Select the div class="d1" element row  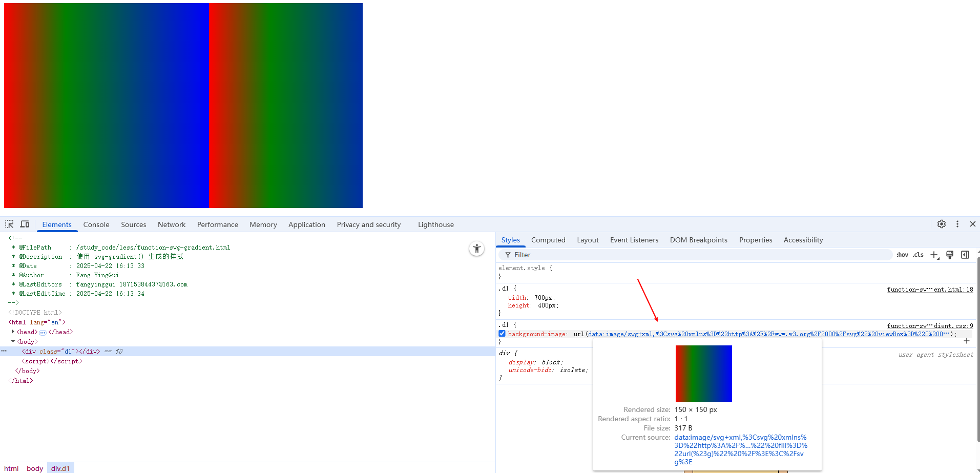(x=247, y=352)
